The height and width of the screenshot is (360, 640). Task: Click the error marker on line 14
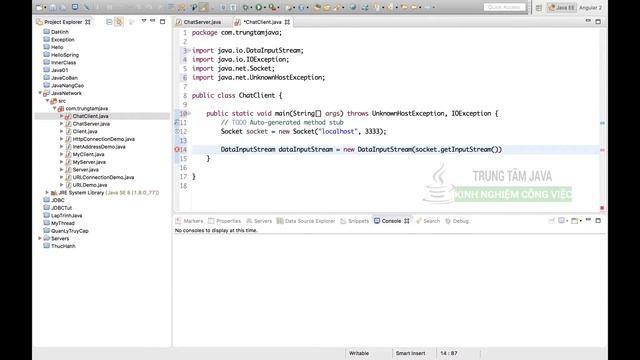[x=177, y=149]
